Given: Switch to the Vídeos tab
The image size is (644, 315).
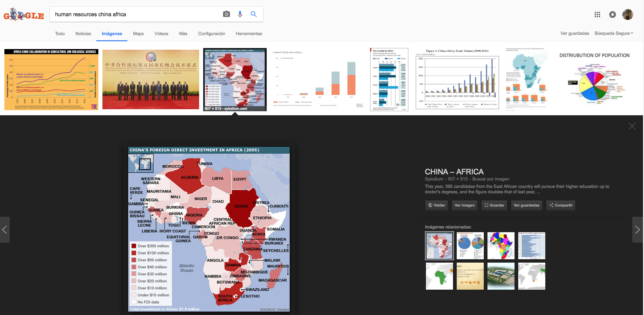Looking at the screenshot, I should click(x=161, y=34).
